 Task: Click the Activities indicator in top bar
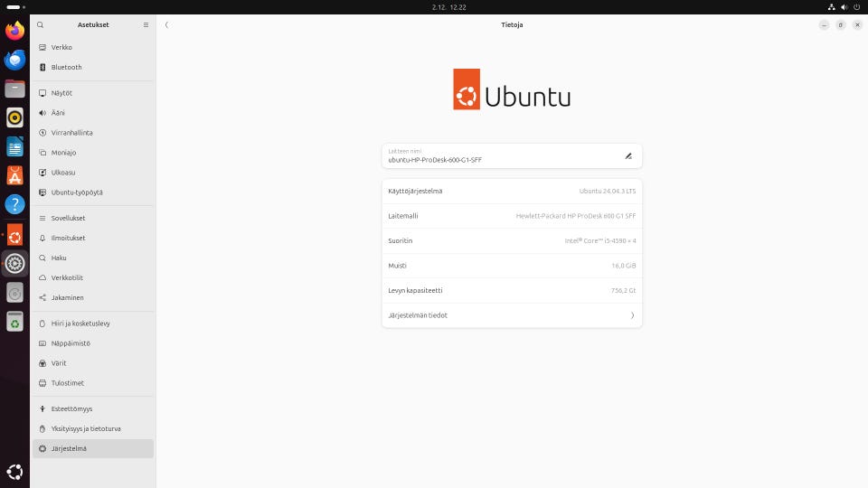click(x=15, y=7)
